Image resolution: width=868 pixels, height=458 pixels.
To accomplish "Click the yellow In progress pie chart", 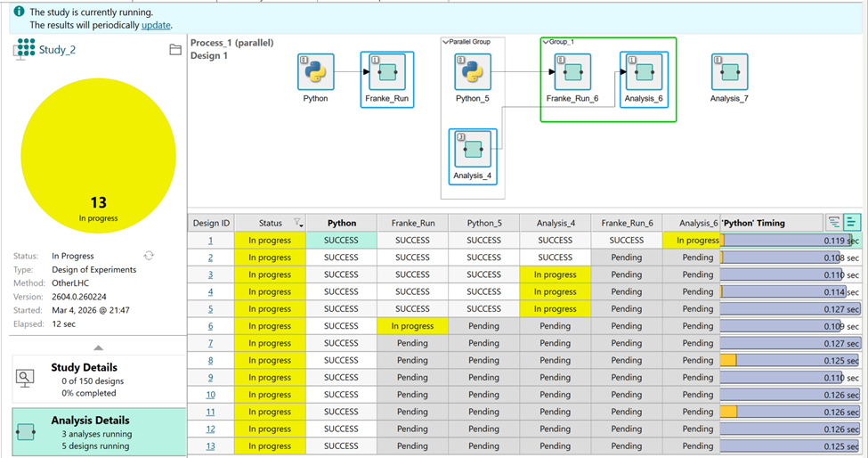I will (x=99, y=156).
